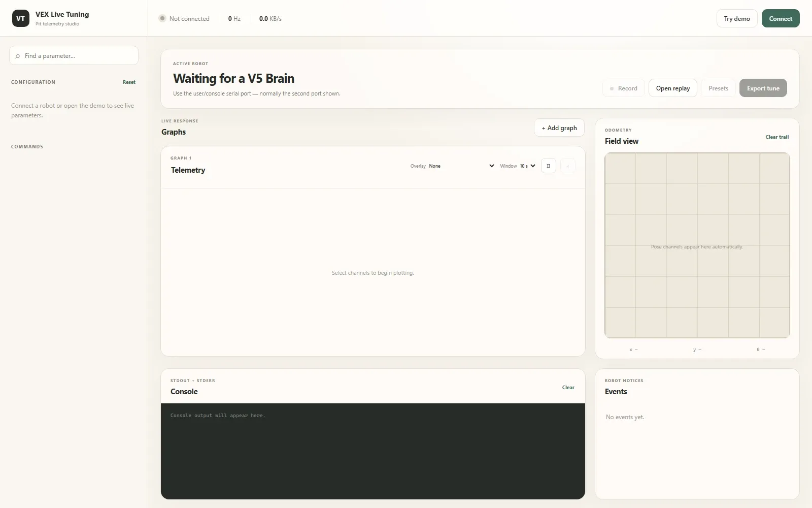This screenshot has width=812, height=508.
Task: Click the 'Select channels to begin plotting.' message
Action: pos(373,273)
